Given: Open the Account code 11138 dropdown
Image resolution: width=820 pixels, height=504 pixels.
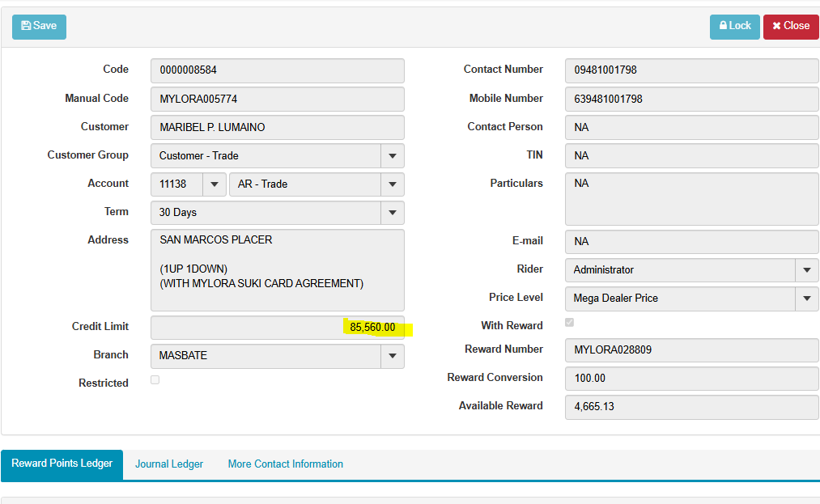Looking at the screenshot, I should pyautogui.click(x=214, y=184).
